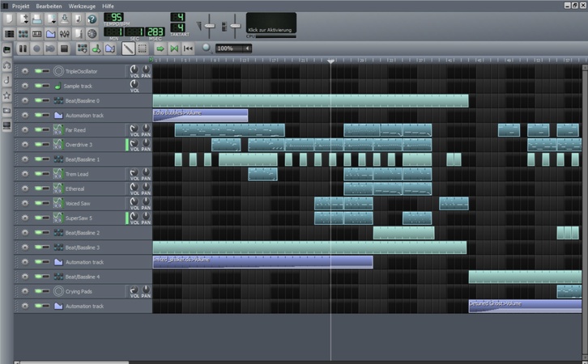Add a beat/bassline track icon

tap(83, 49)
